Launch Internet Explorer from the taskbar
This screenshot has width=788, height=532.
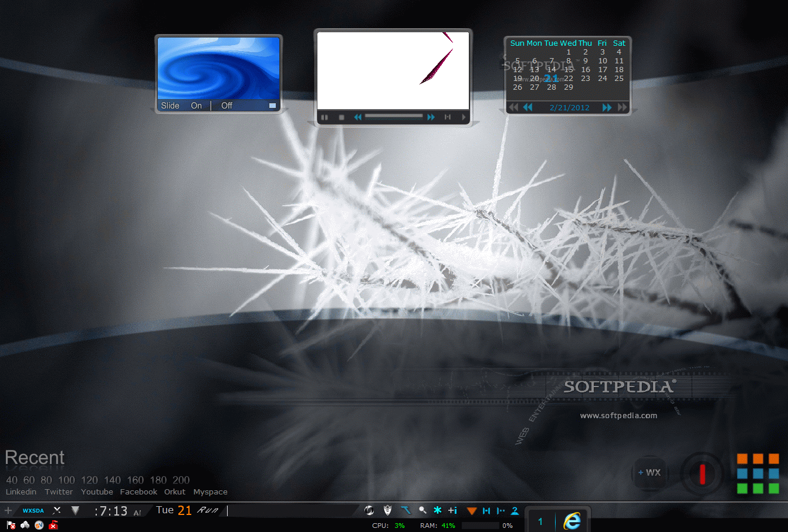(572, 521)
